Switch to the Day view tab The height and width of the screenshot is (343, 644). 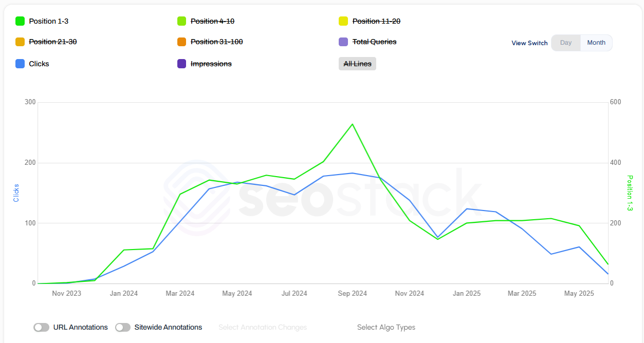(565, 43)
